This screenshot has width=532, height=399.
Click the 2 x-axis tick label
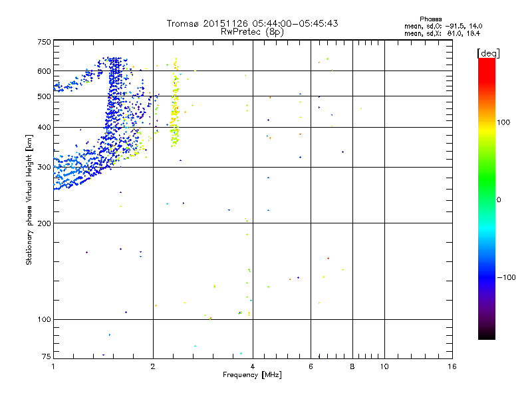tap(153, 366)
